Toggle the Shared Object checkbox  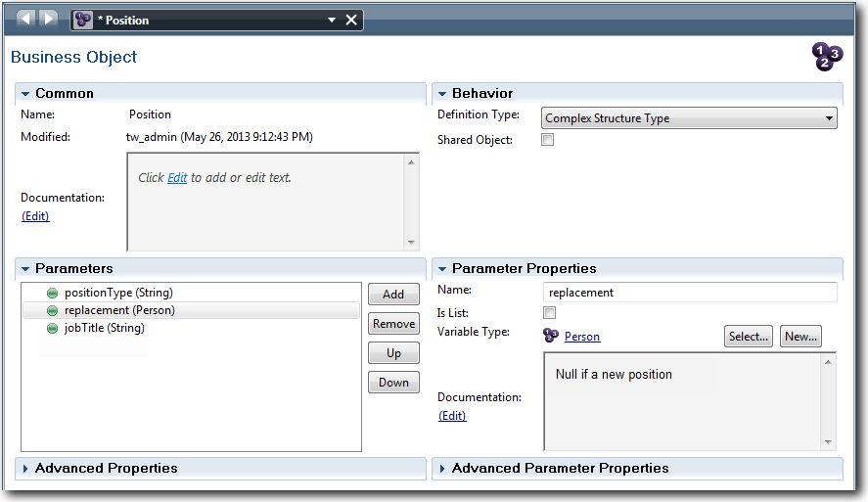[x=547, y=140]
